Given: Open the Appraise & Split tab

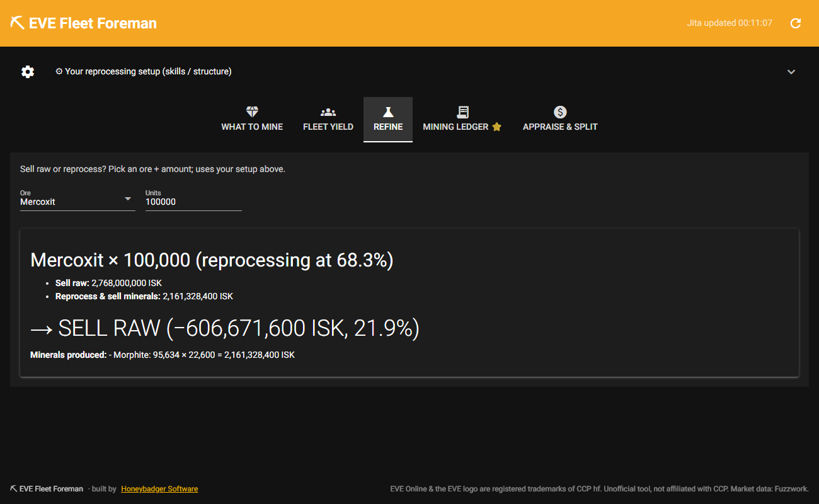Looking at the screenshot, I should click(x=560, y=120).
